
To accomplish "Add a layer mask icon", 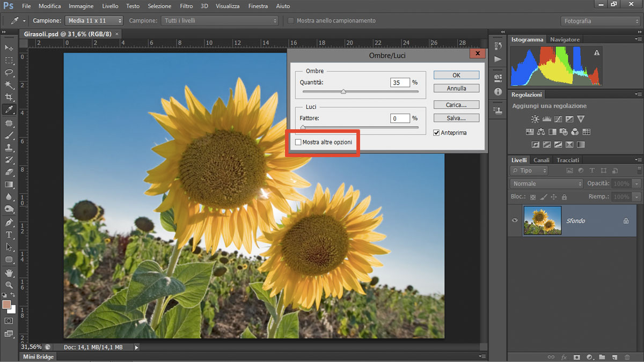I will (x=577, y=357).
